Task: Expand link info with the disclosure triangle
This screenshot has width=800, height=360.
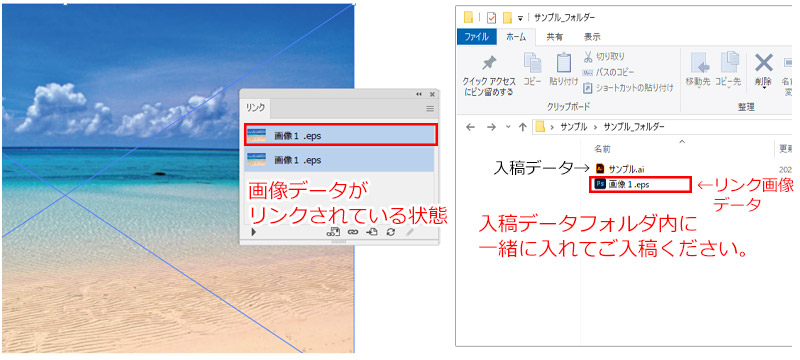Action: click(x=254, y=232)
